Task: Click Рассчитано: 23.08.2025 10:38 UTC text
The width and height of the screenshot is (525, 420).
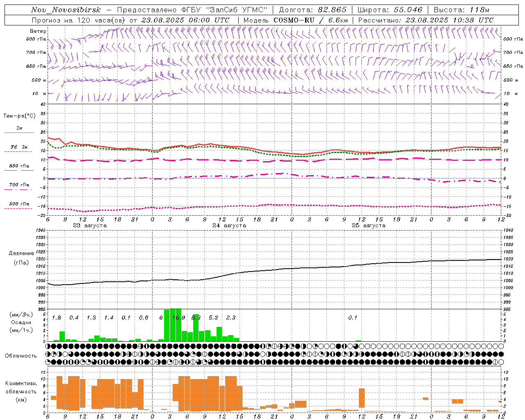Action: pos(426,20)
